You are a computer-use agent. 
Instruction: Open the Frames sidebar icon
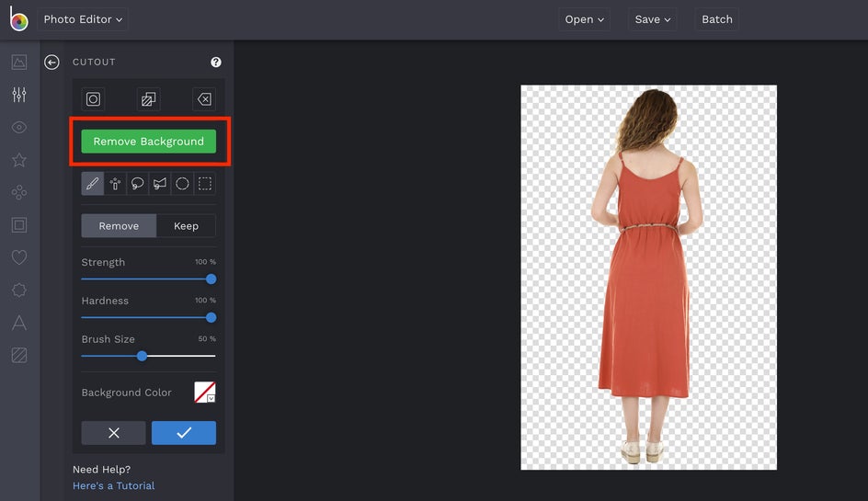18,224
